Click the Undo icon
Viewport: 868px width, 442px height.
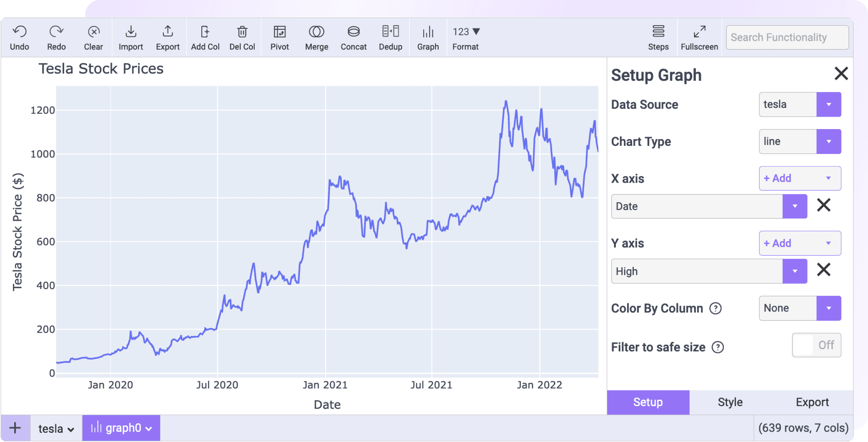[x=20, y=37]
